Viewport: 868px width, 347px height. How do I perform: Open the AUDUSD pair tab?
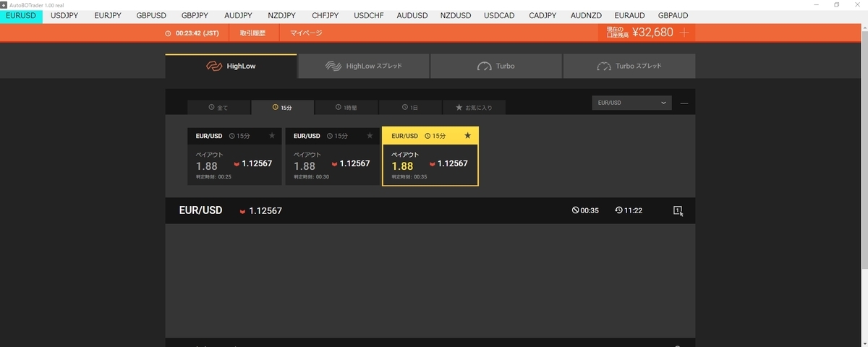coord(412,15)
